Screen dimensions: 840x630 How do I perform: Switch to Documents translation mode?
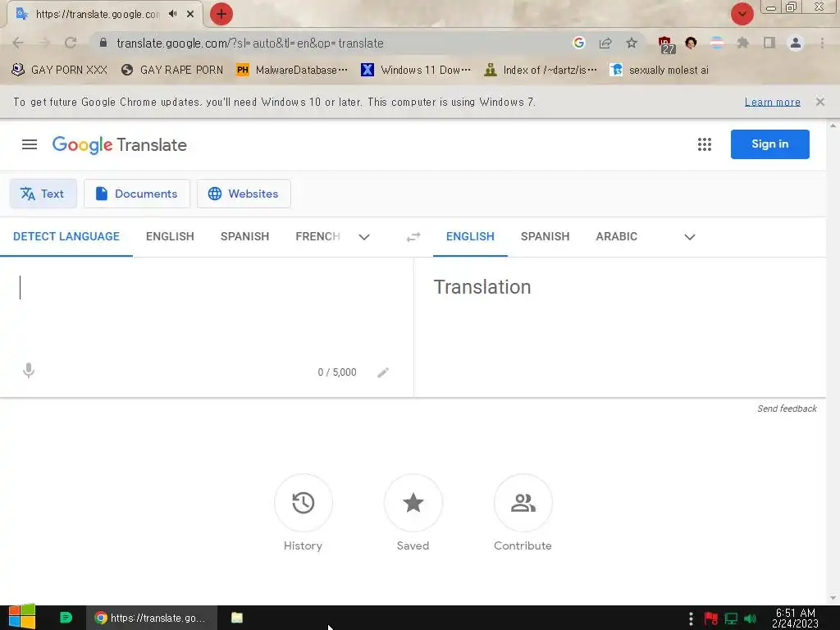pyautogui.click(x=137, y=194)
